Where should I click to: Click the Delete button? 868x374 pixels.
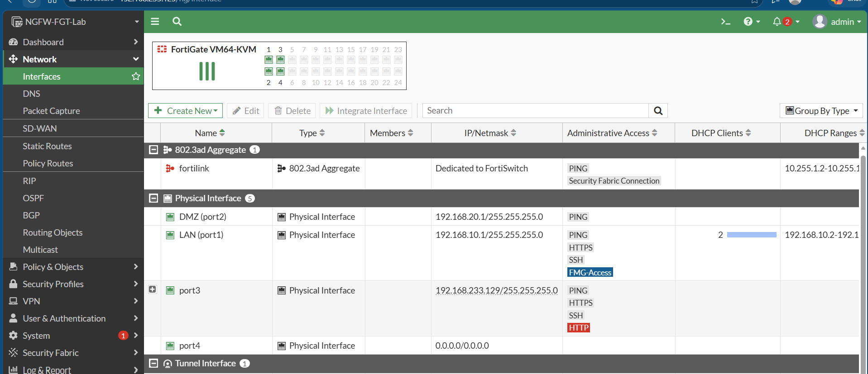coord(293,111)
